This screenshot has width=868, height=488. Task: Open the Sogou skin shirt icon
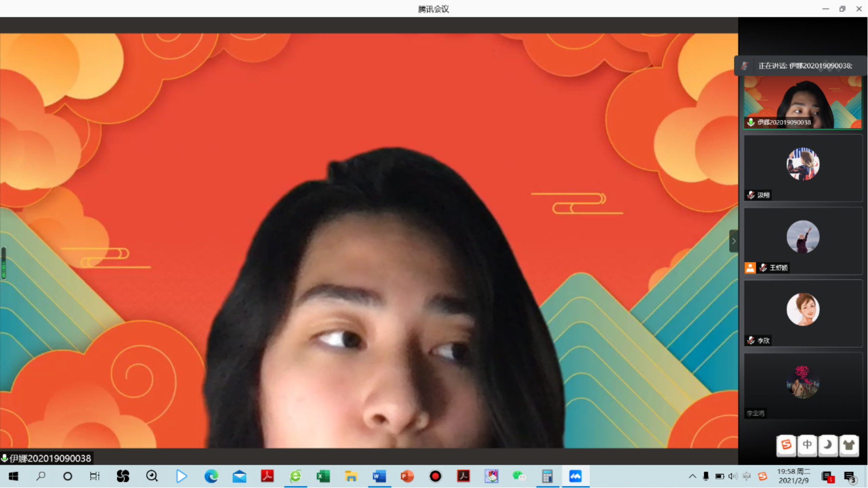pyautogui.click(x=849, y=445)
